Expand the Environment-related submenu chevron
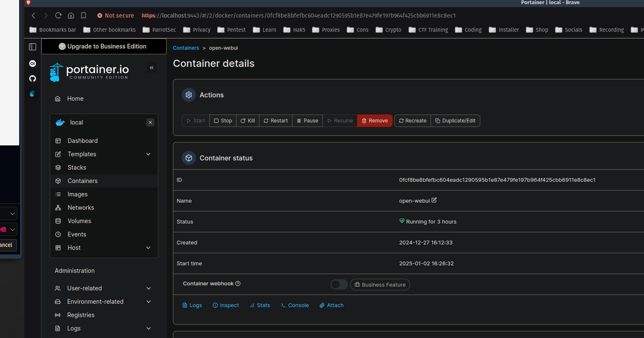 tap(148, 302)
